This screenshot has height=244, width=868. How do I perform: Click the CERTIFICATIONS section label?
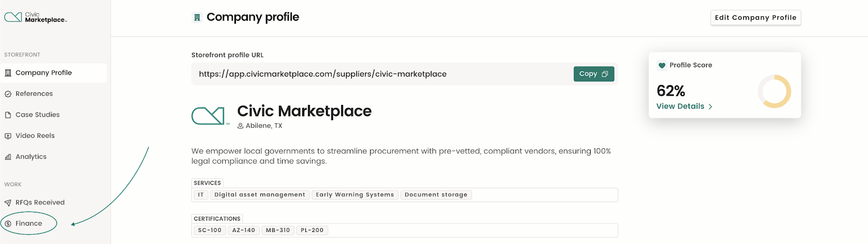[217, 219]
